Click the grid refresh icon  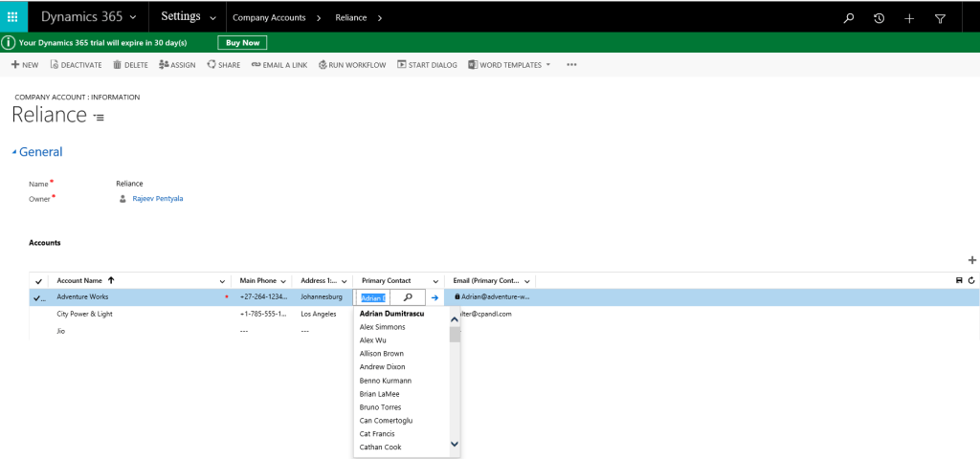(x=971, y=280)
